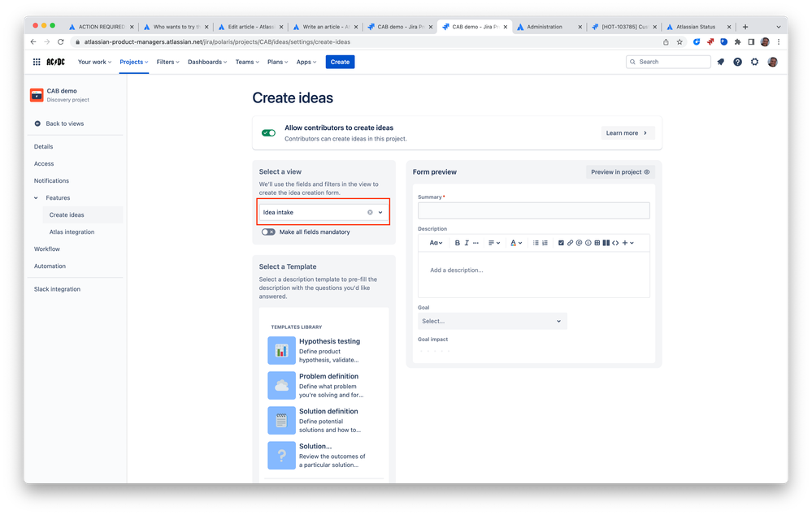Image resolution: width=812 pixels, height=515 pixels.
Task: Open the Jira app switcher grid icon
Action: click(37, 62)
